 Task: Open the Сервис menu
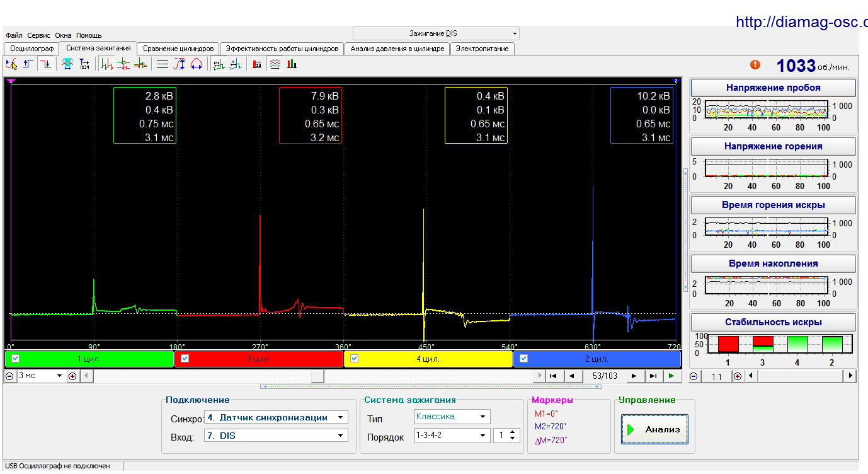point(40,35)
